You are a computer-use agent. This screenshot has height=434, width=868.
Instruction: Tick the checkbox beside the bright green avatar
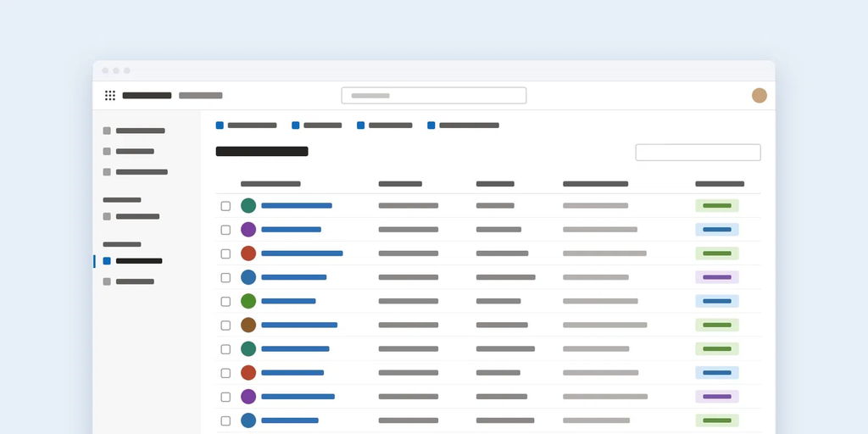point(225,301)
